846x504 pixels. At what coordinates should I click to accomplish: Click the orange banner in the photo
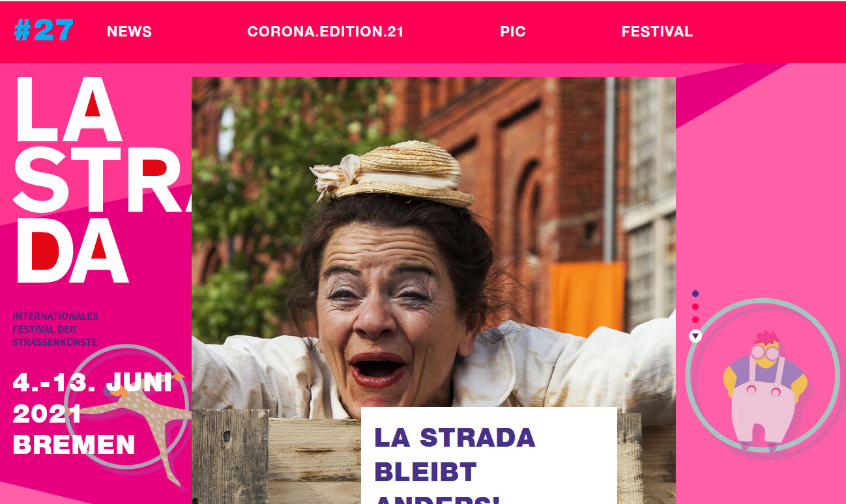click(587, 300)
